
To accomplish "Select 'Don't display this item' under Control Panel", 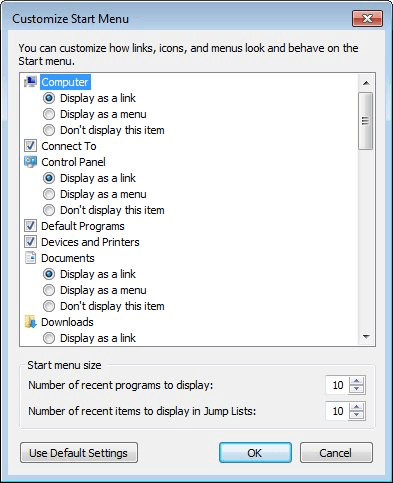I will click(49, 210).
